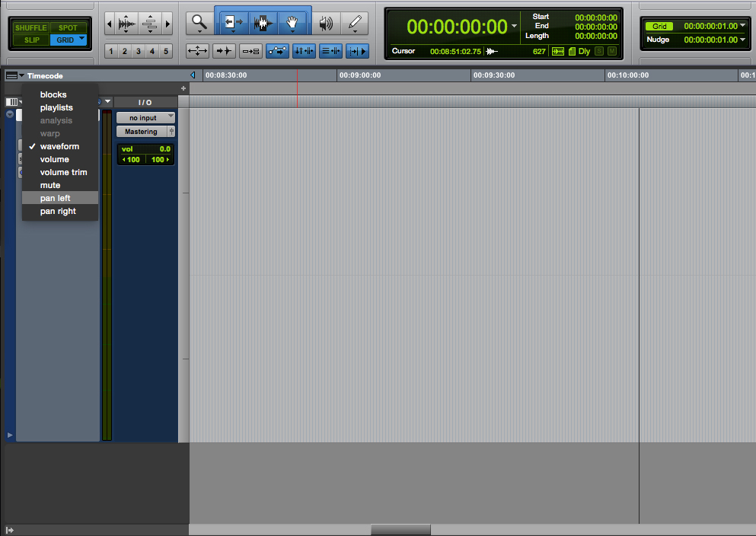Image resolution: width=756 pixels, height=536 pixels.
Task: Select the Trim tool
Action: tap(234, 23)
